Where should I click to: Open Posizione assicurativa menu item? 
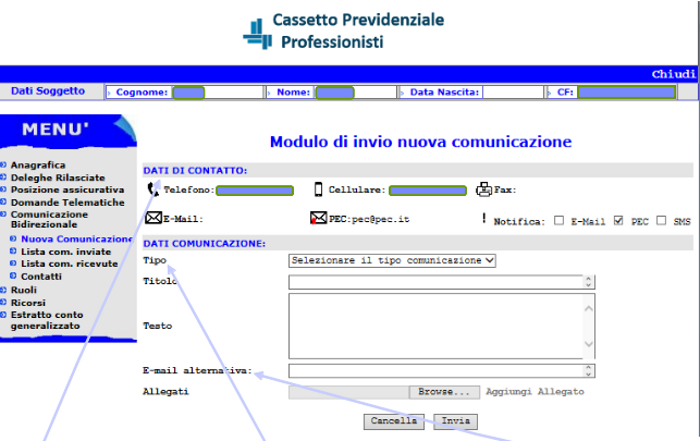point(67,189)
